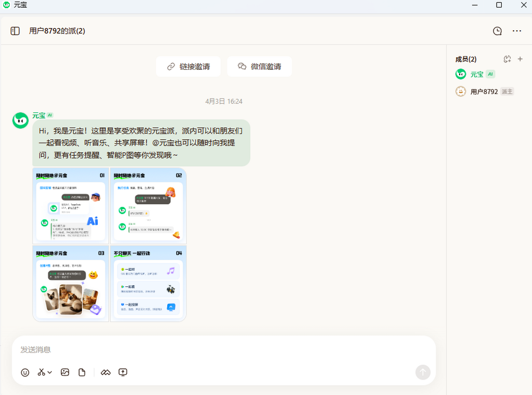The width and height of the screenshot is (532, 395).
Task: Click the 派主 badge next to 用户8792
Action: click(507, 91)
